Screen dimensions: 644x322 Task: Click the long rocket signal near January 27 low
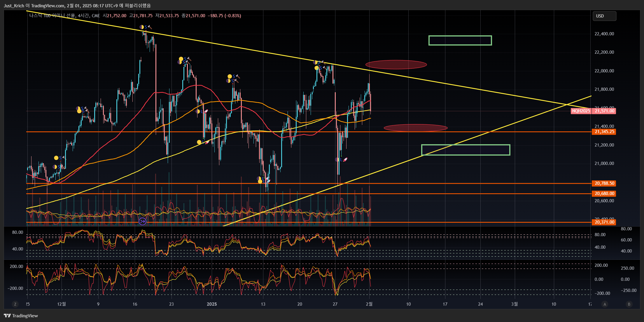342,160
